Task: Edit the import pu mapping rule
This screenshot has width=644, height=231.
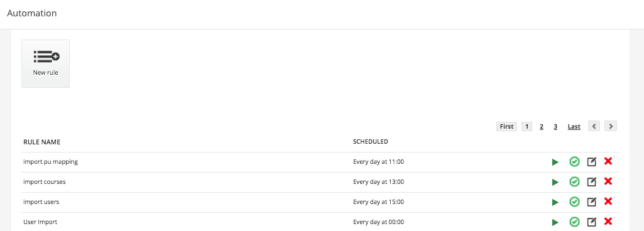Action: [591, 162]
